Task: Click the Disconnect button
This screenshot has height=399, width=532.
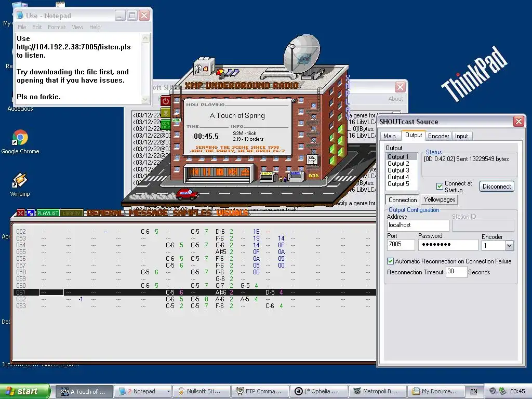Action: pyautogui.click(x=497, y=187)
